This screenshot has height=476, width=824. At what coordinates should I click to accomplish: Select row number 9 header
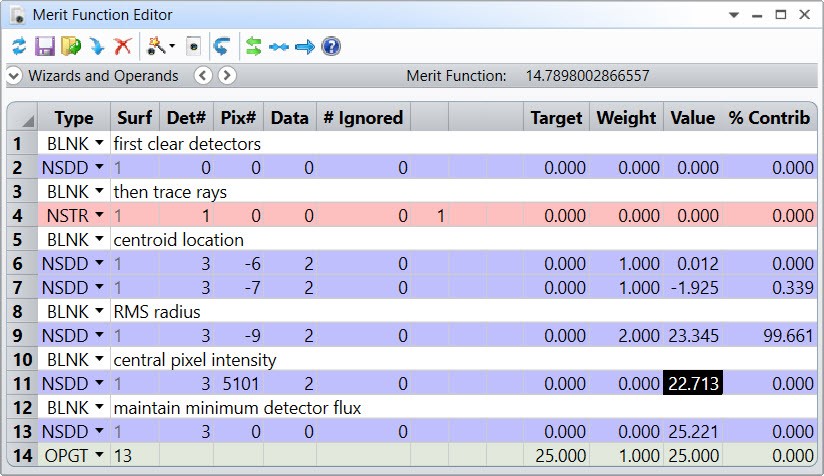point(22,335)
